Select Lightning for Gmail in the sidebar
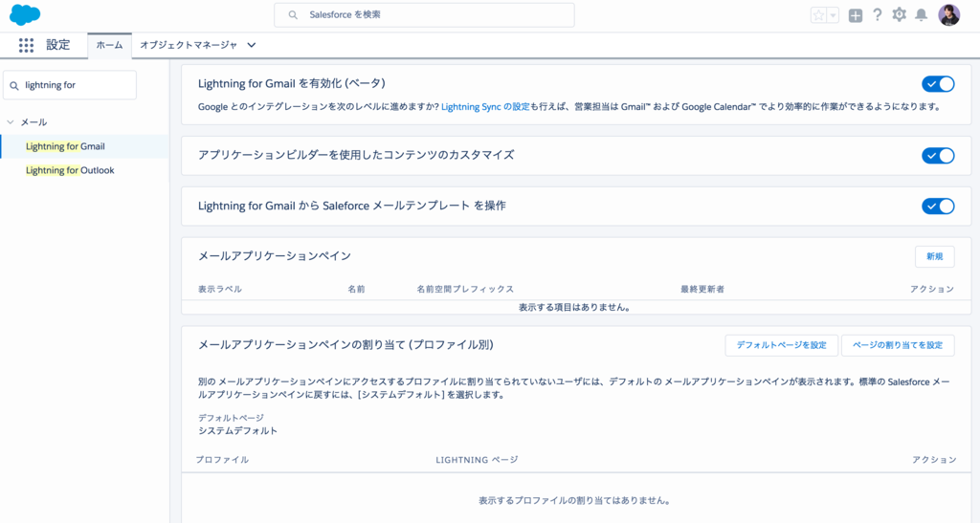 coord(66,146)
